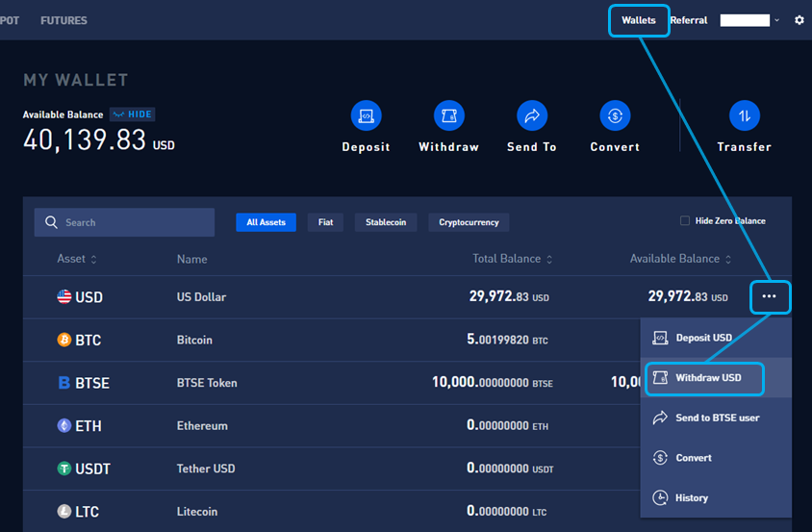The height and width of the screenshot is (532, 812).
Task: Click the Name column header
Action: coord(192,259)
